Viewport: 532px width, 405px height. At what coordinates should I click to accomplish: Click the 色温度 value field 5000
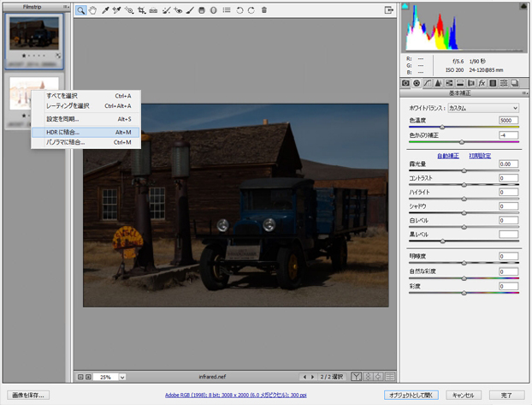point(509,120)
